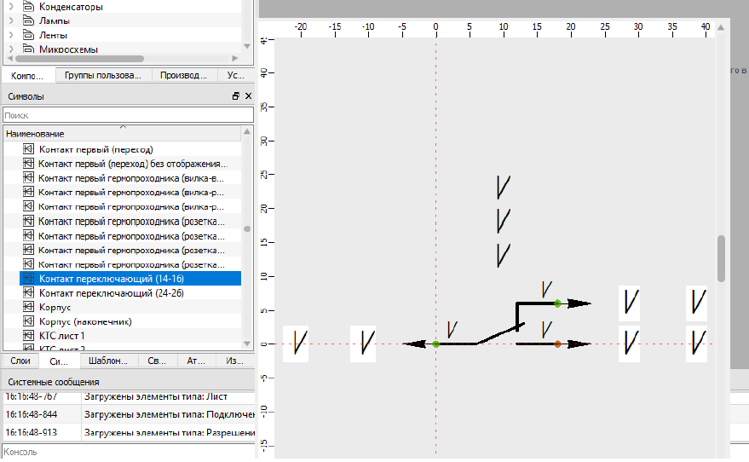Click the Лампы folder icon
This screenshot has height=462, width=749.
pyautogui.click(x=29, y=20)
